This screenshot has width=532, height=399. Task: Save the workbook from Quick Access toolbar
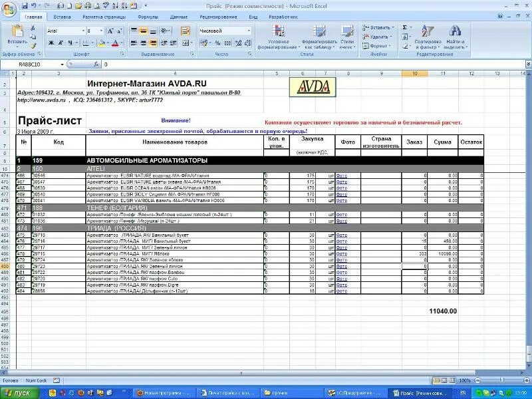(25, 6)
